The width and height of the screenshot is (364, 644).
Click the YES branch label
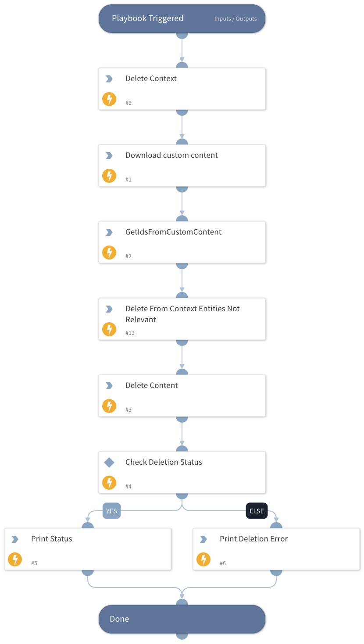click(x=111, y=511)
